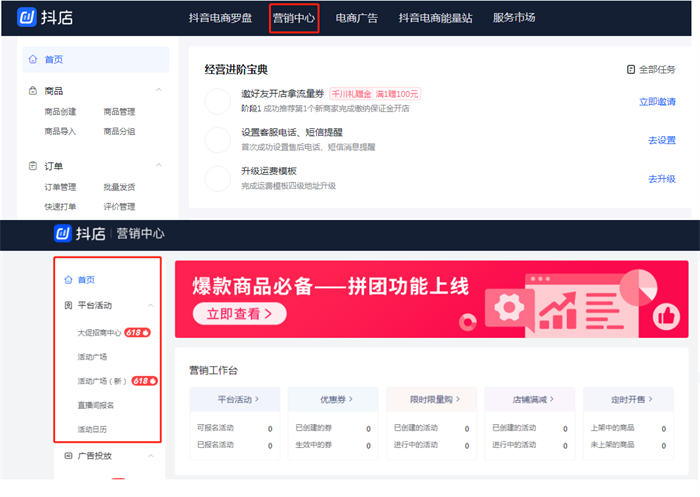Viewport: 700px width, 497px height.
Task: Click the 立即邀请 link
Action: [657, 102]
